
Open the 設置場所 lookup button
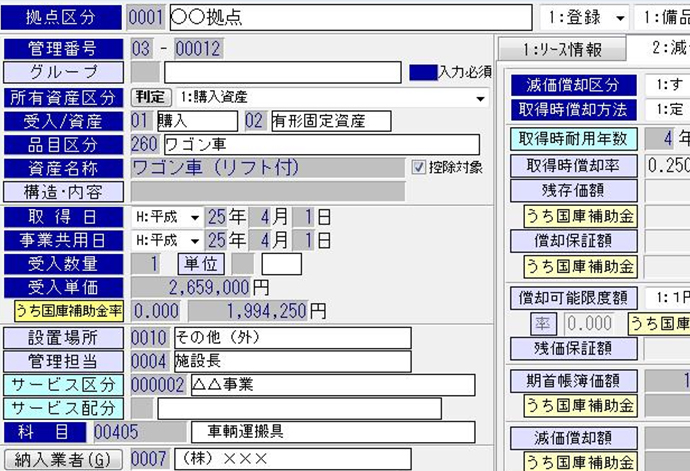point(64,338)
